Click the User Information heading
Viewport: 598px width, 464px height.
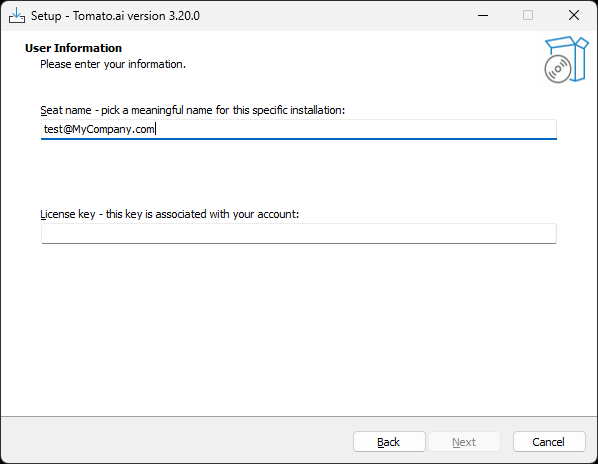[74, 48]
